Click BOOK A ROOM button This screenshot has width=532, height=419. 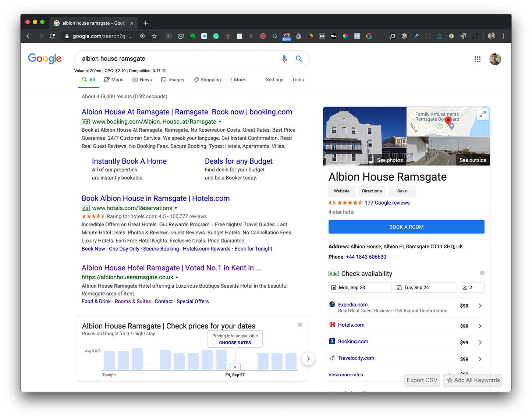coord(406,227)
